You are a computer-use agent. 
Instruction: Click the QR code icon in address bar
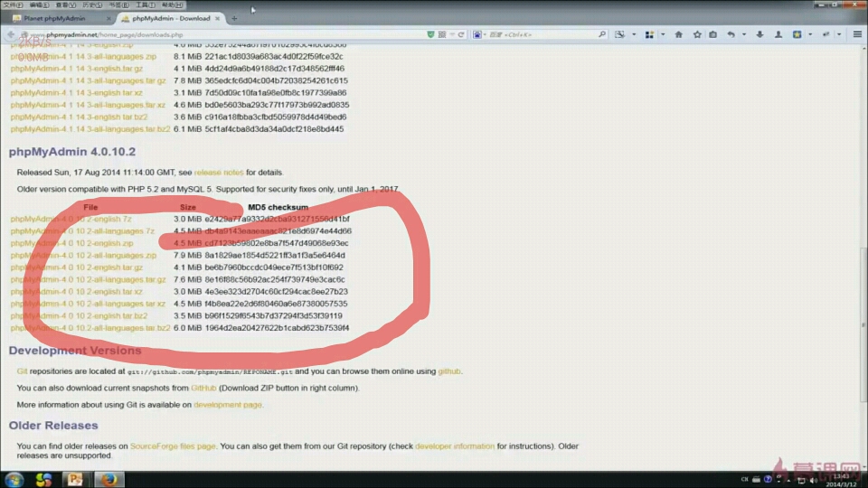(442, 34)
